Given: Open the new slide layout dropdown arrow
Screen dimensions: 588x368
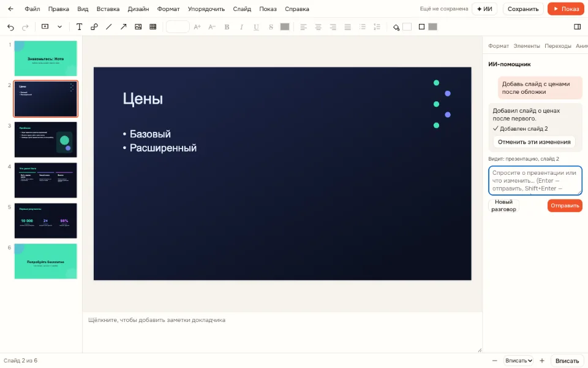Looking at the screenshot, I should point(59,26).
